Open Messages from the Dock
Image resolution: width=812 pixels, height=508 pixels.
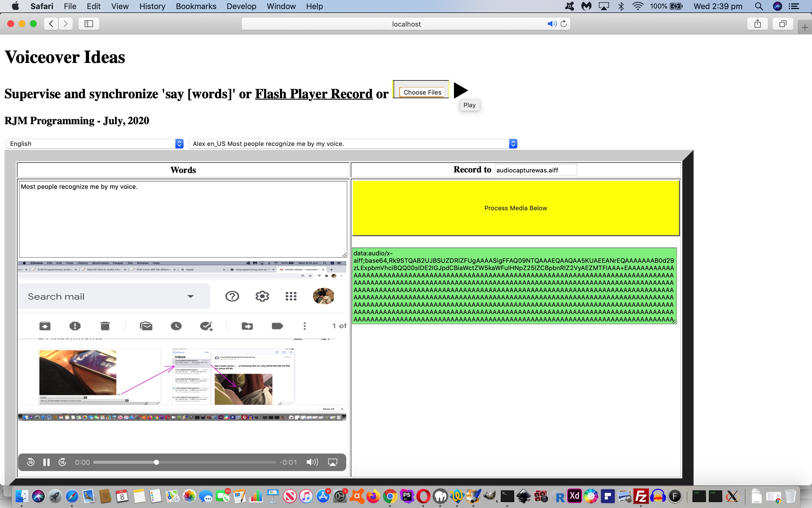coord(206,496)
